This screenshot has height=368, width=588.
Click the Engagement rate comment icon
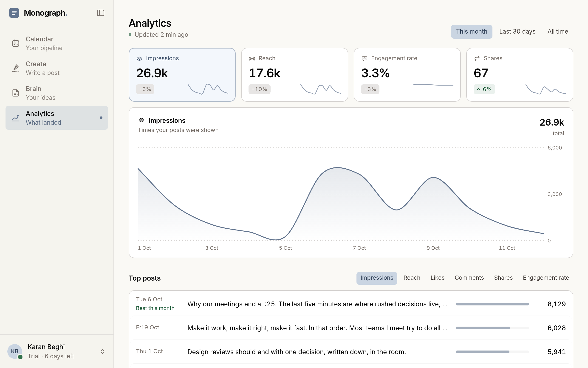point(365,59)
